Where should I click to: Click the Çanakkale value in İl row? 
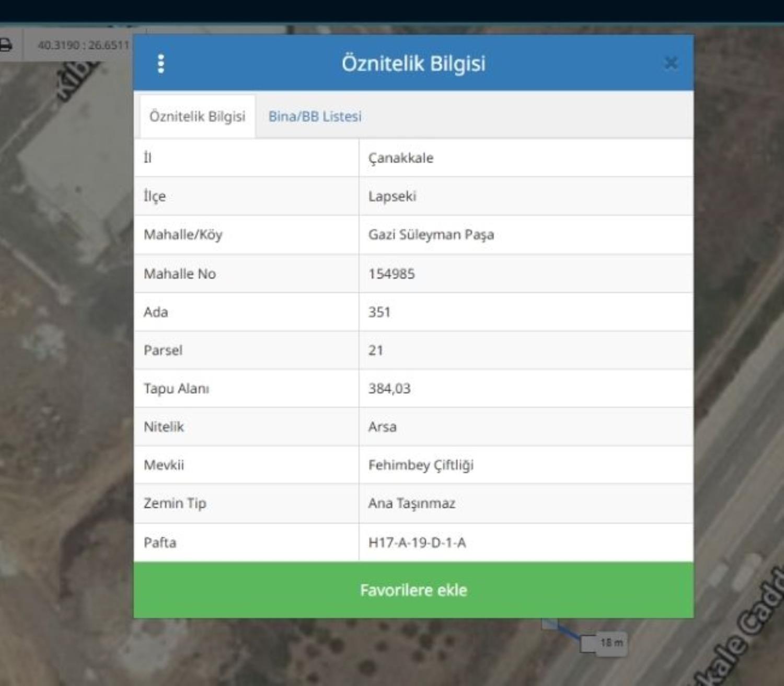401,158
